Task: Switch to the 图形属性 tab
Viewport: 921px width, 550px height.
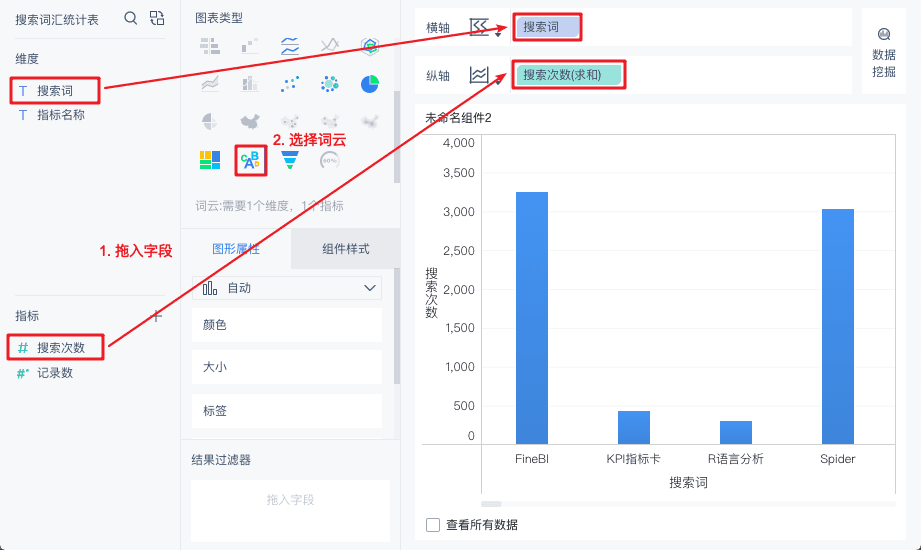Action: [x=236, y=249]
